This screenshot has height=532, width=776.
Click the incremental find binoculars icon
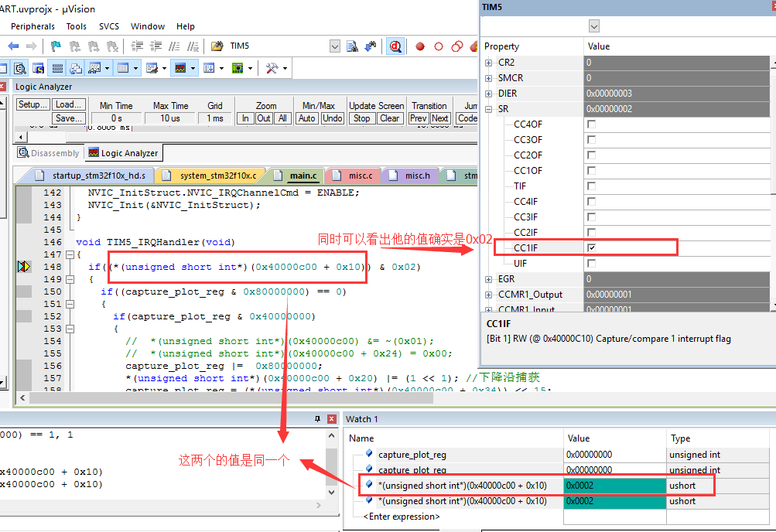tap(371, 46)
